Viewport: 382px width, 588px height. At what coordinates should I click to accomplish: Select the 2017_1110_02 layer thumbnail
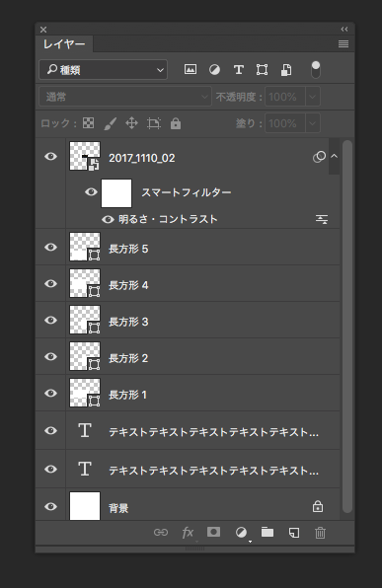(x=85, y=156)
